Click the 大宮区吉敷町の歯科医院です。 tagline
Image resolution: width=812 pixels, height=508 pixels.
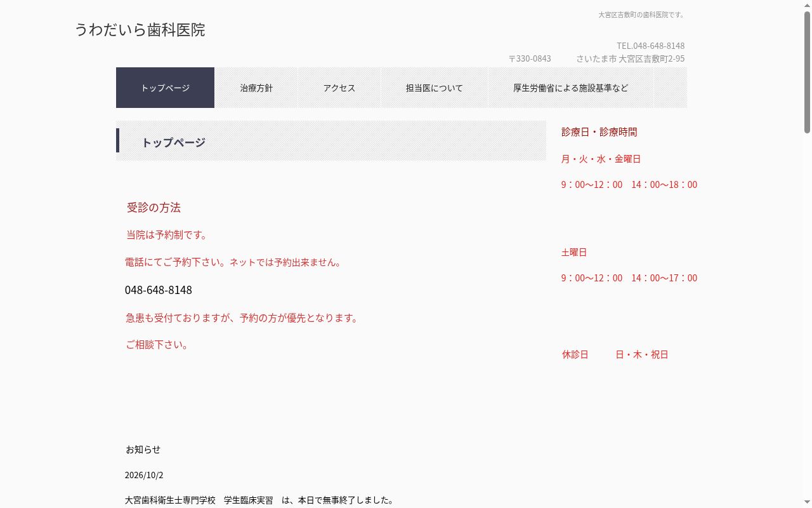tap(641, 15)
